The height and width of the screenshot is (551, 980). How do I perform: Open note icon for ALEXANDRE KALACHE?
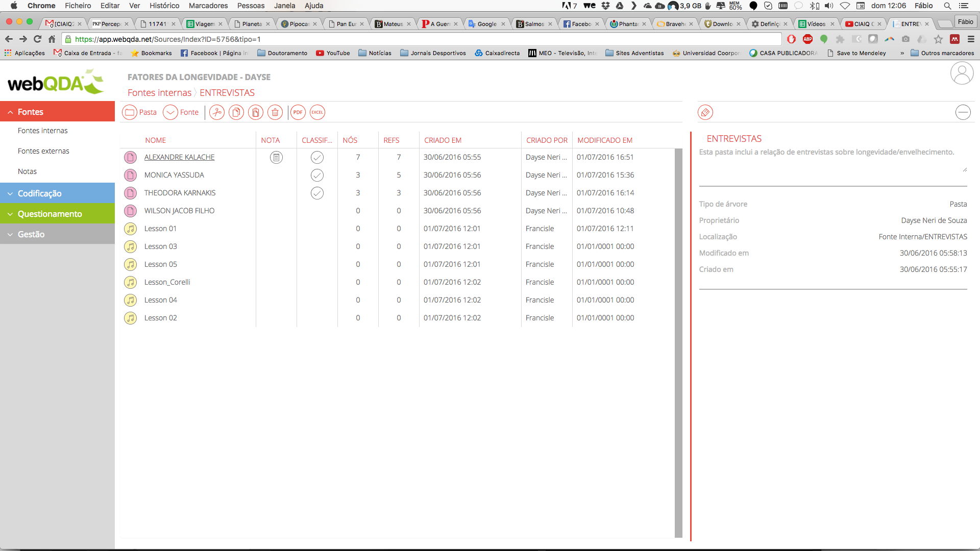pyautogui.click(x=276, y=157)
